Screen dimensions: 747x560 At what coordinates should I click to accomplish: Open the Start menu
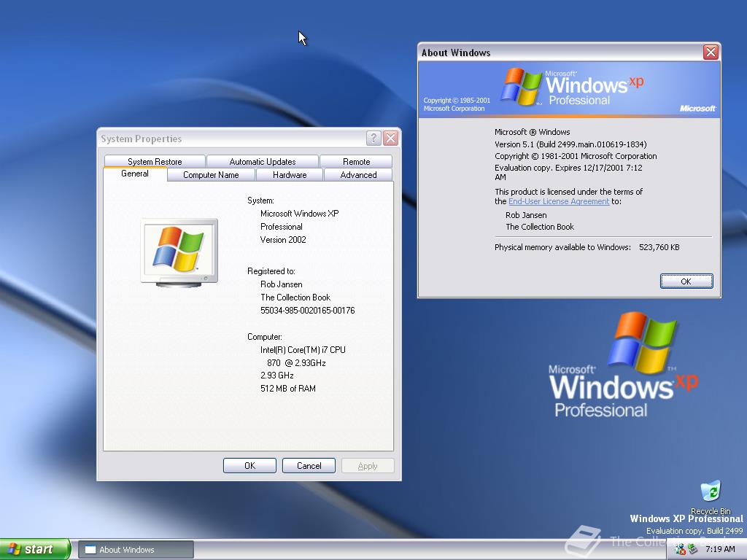click(x=35, y=549)
